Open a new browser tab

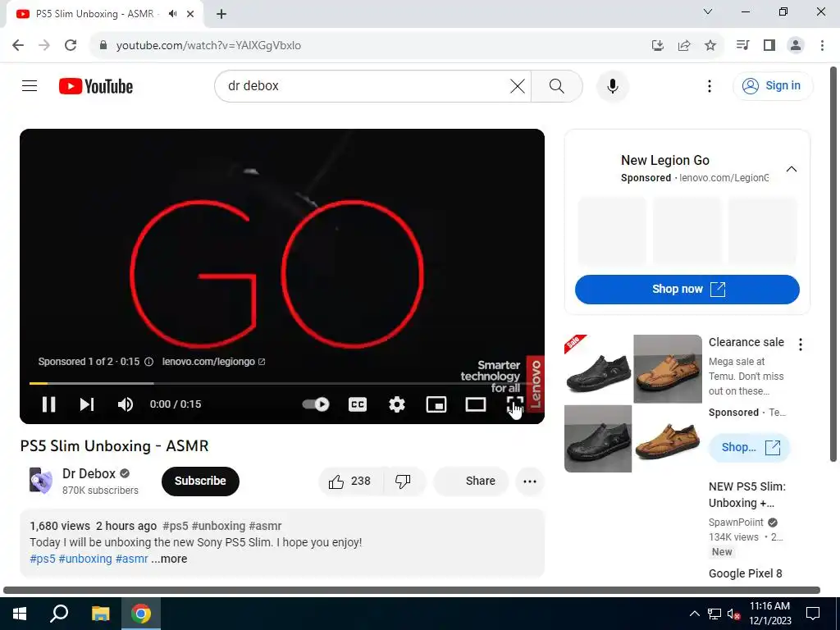pos(221,14)
